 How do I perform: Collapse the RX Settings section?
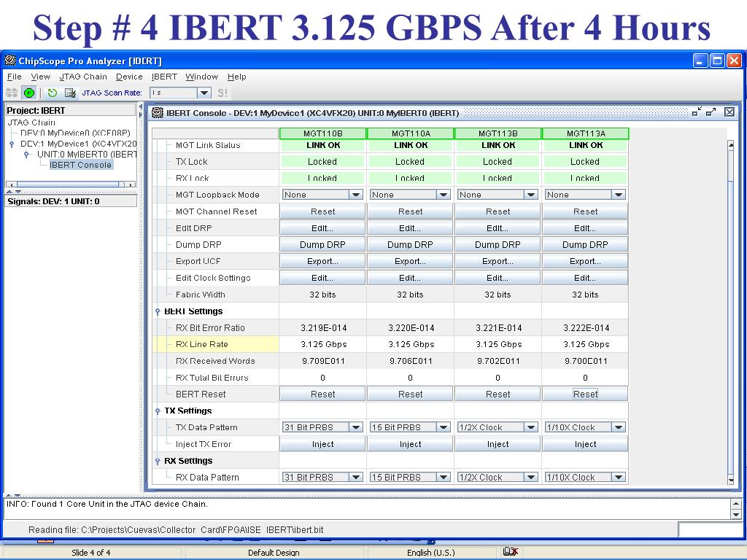pos(158,461)
